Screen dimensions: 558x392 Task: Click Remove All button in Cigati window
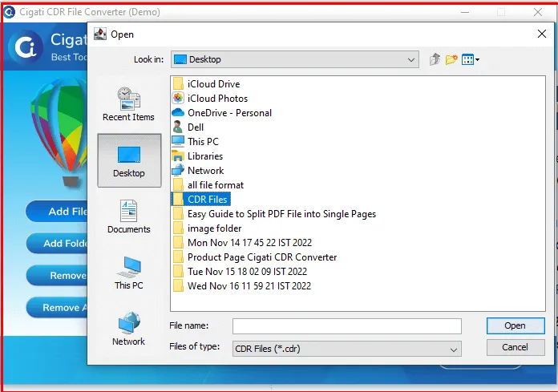pos(57,307)
